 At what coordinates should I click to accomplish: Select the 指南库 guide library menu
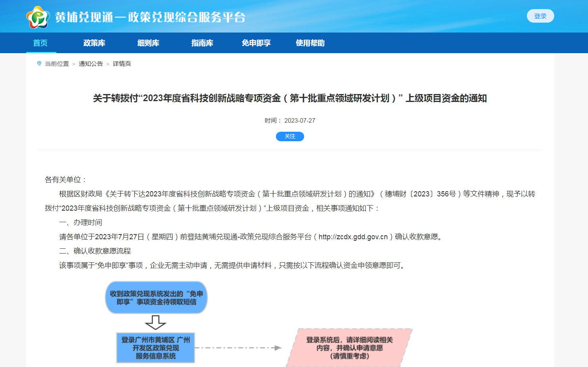tap(202, 43)
